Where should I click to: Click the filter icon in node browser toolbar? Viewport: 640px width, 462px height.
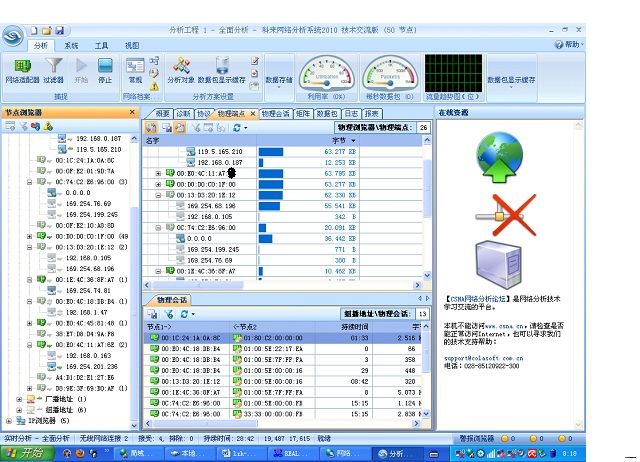point(24,127)
